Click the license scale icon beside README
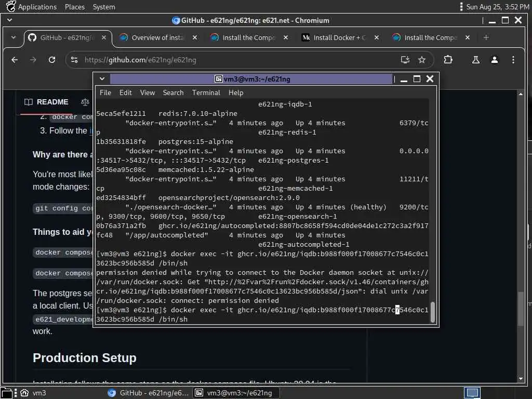This screenshot has width=532, height=399. coord(85,102)
